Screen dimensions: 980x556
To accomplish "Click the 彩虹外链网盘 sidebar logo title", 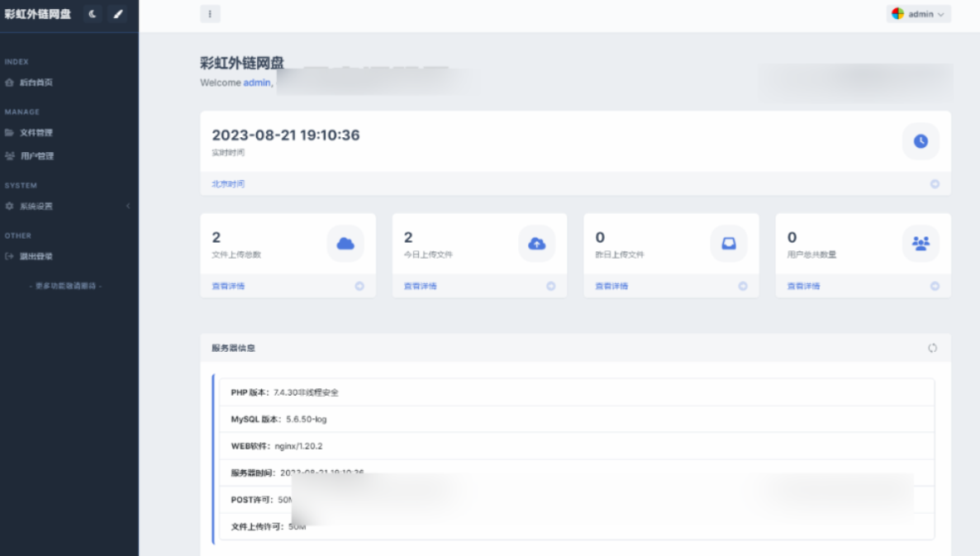I will [38, 14].
